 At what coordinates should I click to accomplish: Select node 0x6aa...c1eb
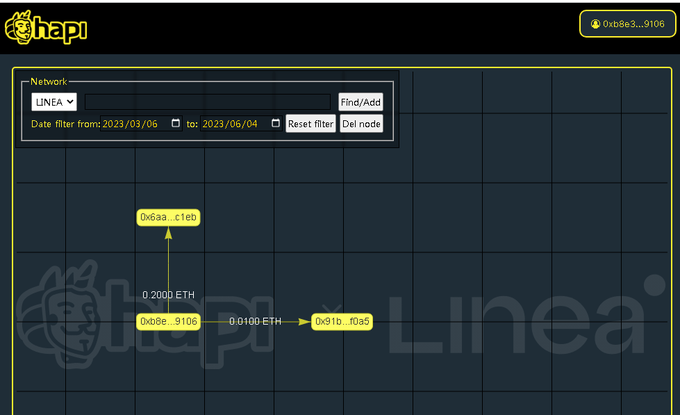pyautogui.click(x=168, y=217)
